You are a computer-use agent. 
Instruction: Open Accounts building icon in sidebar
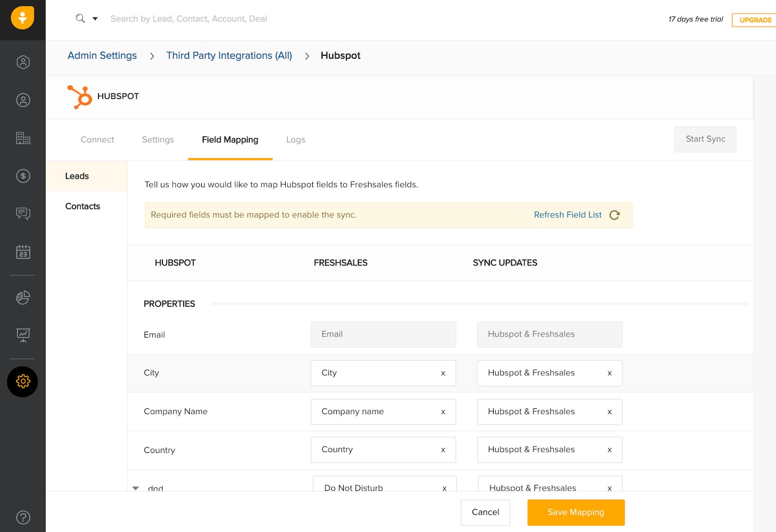click(x=23, y=138)
